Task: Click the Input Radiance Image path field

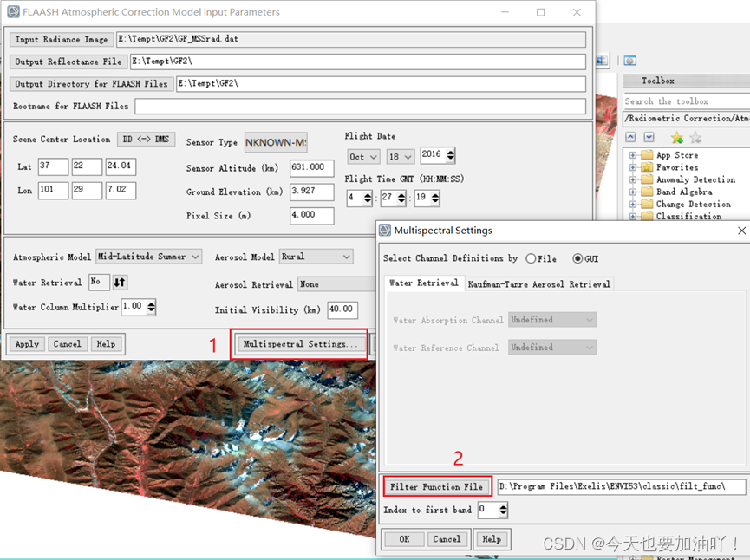Action: click(x=351, y=39)
